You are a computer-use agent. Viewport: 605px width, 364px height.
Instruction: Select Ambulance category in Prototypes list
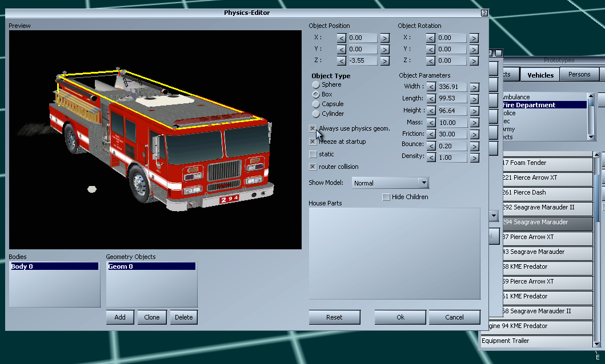(x=544, y=97)
